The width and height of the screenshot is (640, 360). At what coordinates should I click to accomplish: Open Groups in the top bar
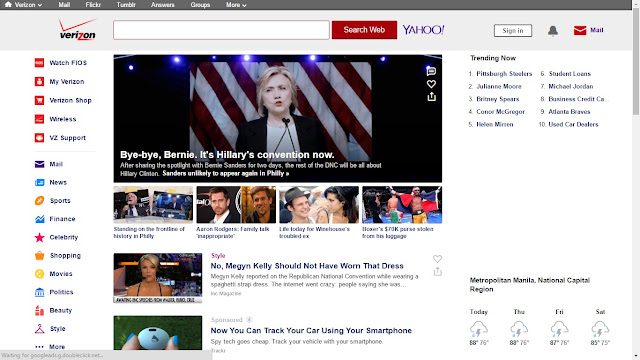[x=200, y=5]
